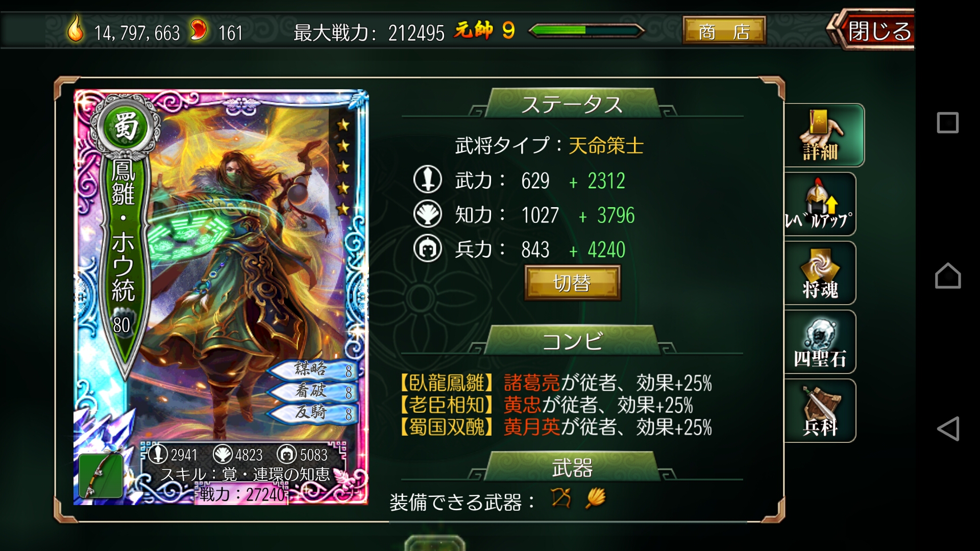980x551 pixels.
Task: Open the 商店 shop
Action: click(724, 31)
